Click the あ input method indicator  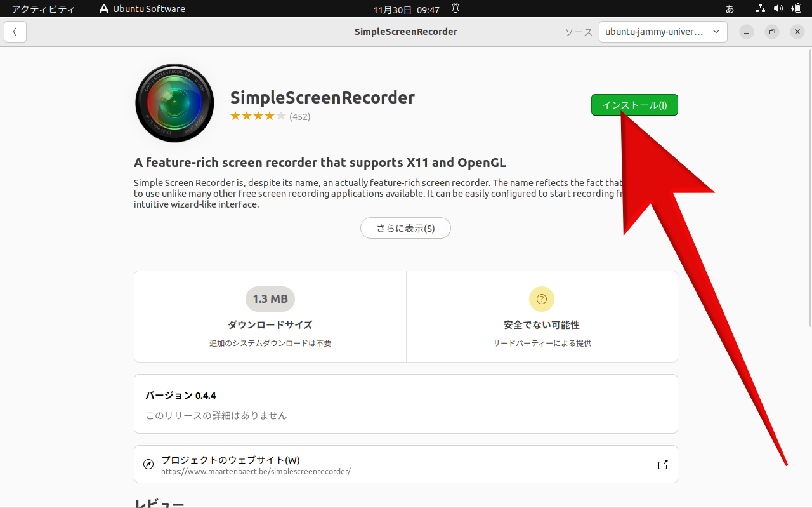point(730,8)
